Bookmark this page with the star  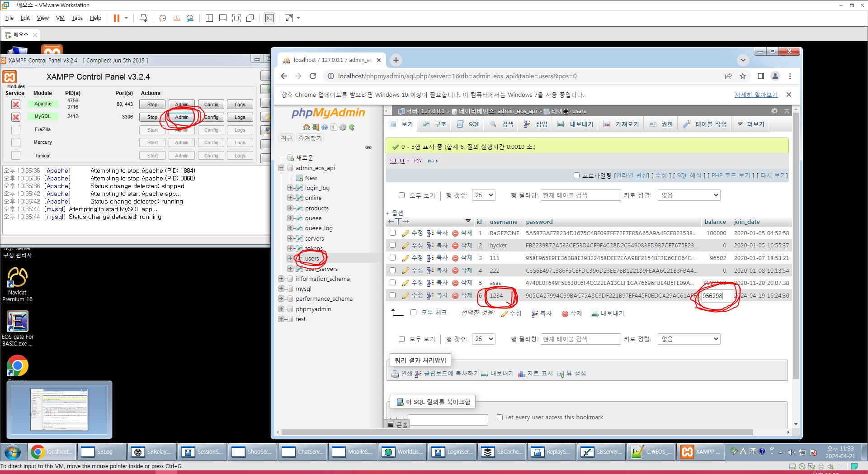743,76
